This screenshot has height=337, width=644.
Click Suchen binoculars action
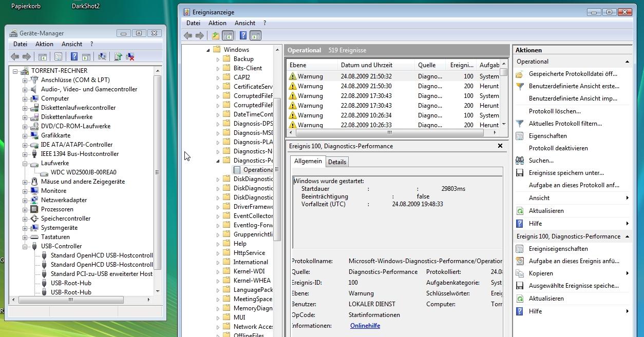[541, 161]
